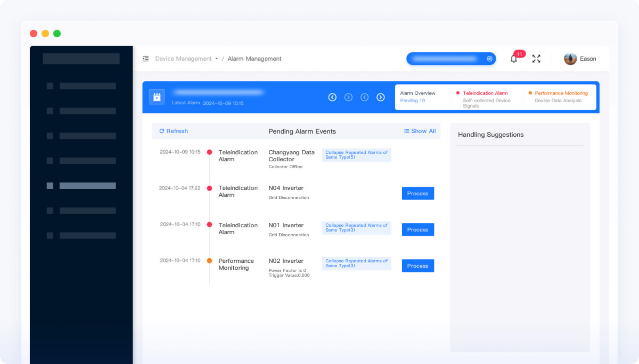Image resolution: width=639 pixels, height=364 pixels.
Task: Click Show All pending alarms
Action: pos(420,131)
